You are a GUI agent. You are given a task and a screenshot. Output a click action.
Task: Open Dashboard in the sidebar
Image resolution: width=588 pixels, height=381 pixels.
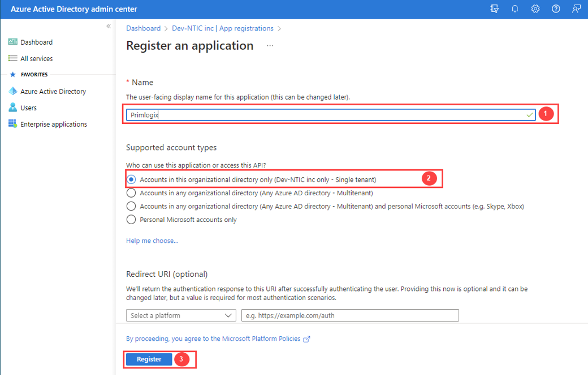(x=36, y=42)
